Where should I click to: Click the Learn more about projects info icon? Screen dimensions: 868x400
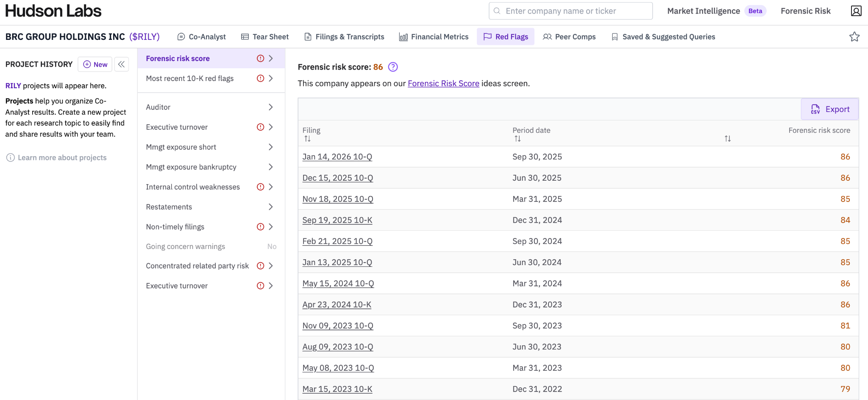click(11, 158)
